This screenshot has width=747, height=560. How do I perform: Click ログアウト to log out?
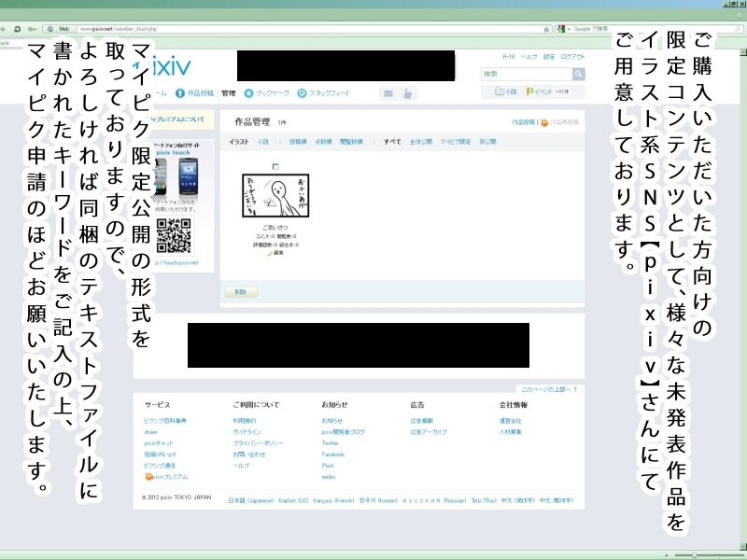[x=572, y=57]
